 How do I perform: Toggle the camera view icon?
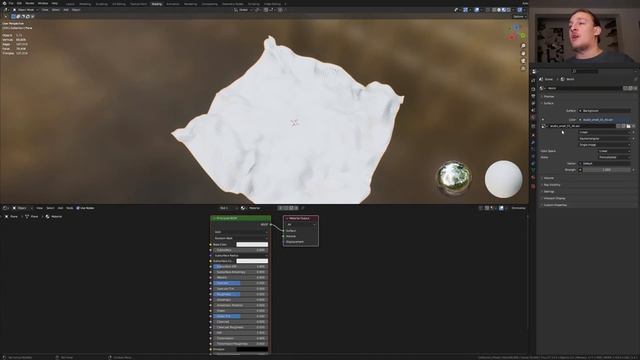(x=523, y=61)
